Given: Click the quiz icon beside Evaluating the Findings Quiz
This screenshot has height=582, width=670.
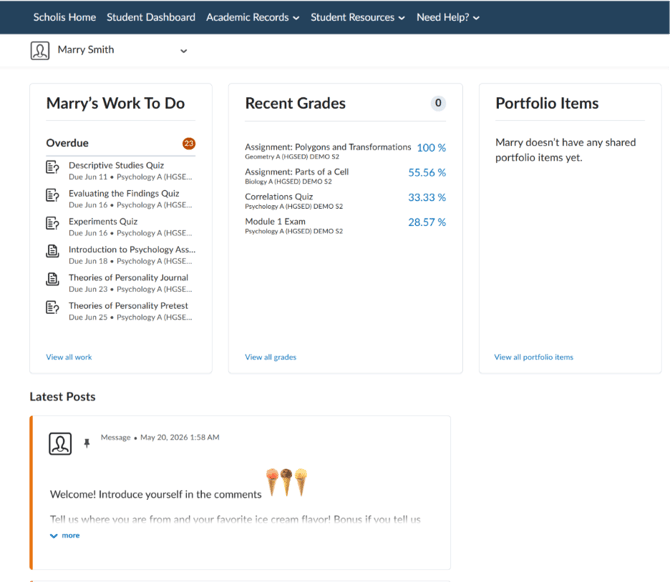Looking at the screenshot, I should tap(52, 195).
